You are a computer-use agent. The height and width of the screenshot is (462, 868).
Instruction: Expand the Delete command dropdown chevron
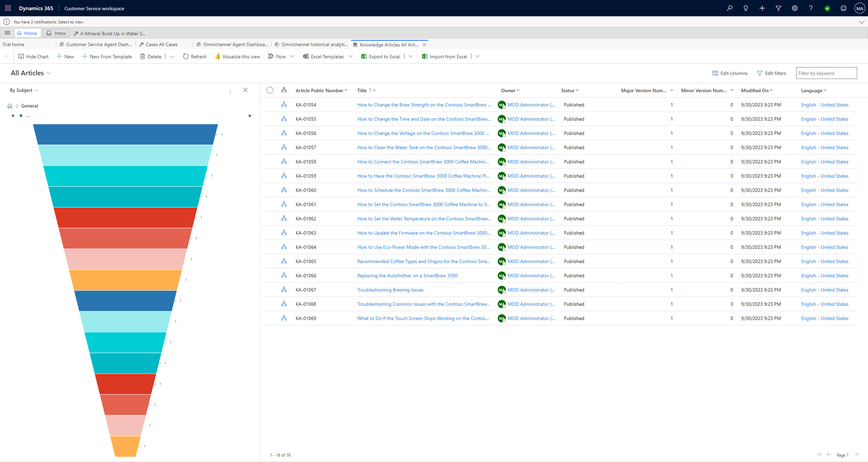[x=172, y=57]
